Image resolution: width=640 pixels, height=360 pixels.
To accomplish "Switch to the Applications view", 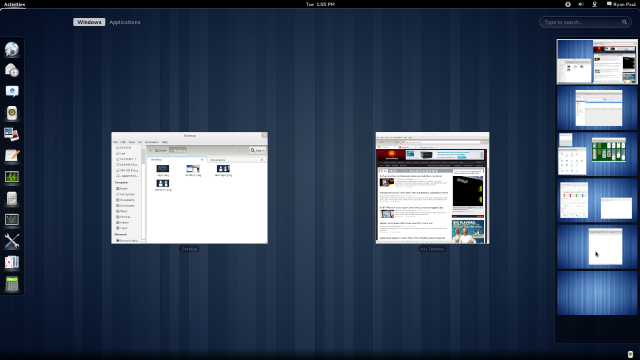I will click(125, 22).
